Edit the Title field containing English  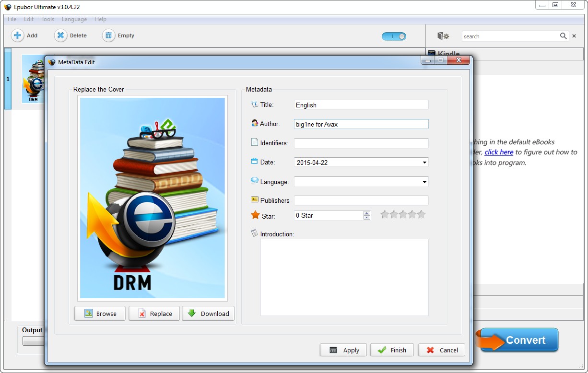(x=361, y=105)
